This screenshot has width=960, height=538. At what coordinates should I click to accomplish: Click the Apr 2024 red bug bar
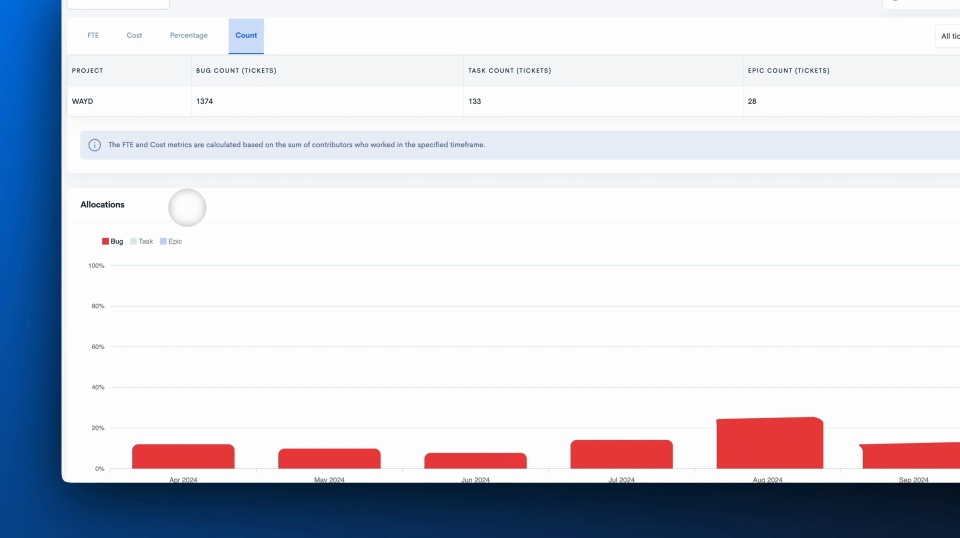183,457
